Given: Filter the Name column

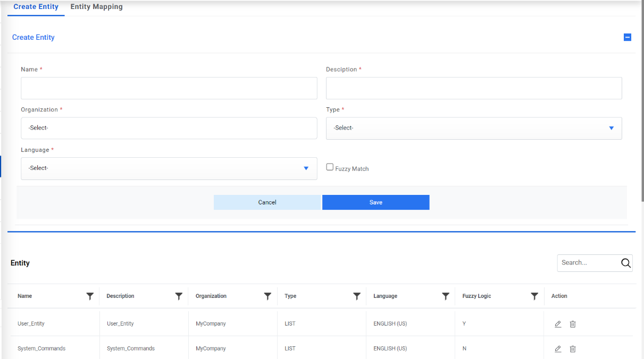Looking at the screenshot, I should [x=90, y=296].
